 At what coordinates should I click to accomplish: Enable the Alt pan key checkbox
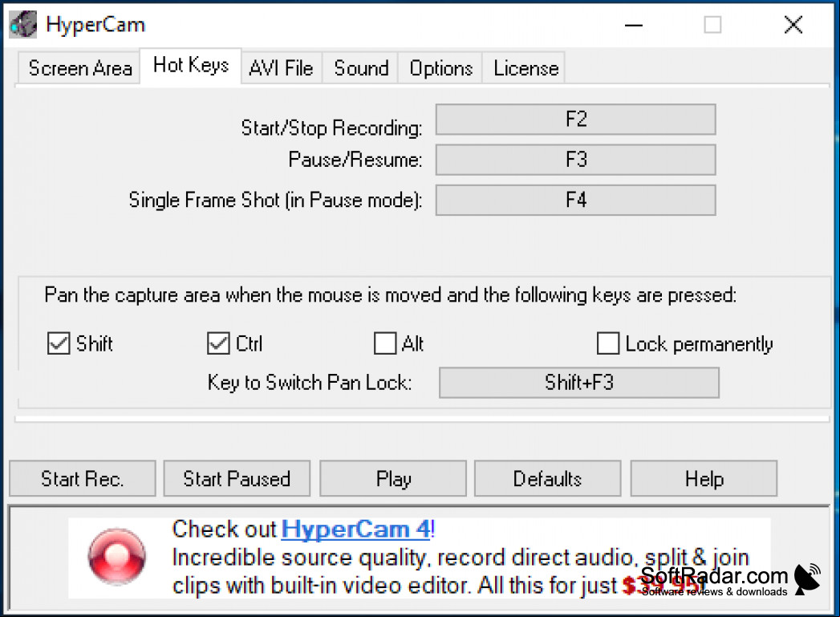pyautogui.click(x=385, y=343)
